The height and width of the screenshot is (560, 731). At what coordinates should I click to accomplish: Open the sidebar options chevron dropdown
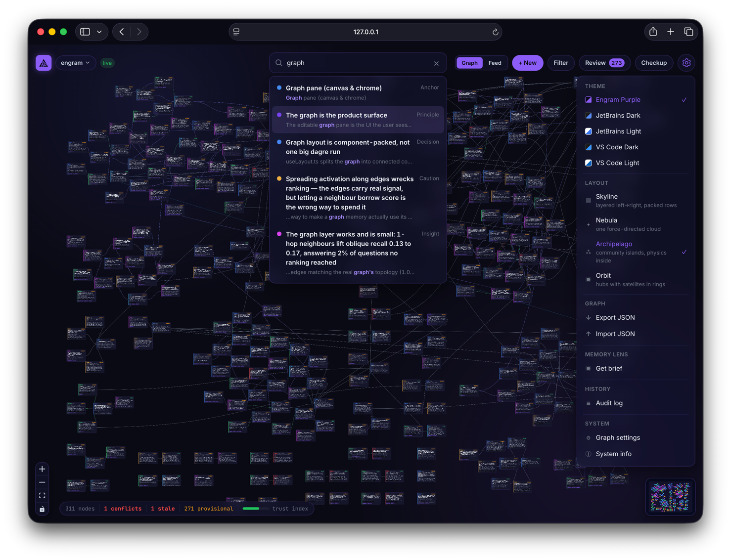99,32
